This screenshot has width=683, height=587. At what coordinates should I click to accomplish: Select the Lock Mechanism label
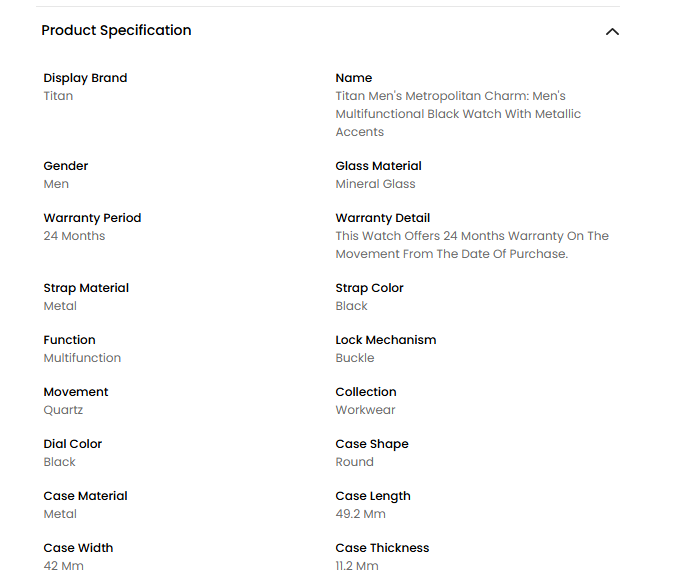tap(386, 340)
